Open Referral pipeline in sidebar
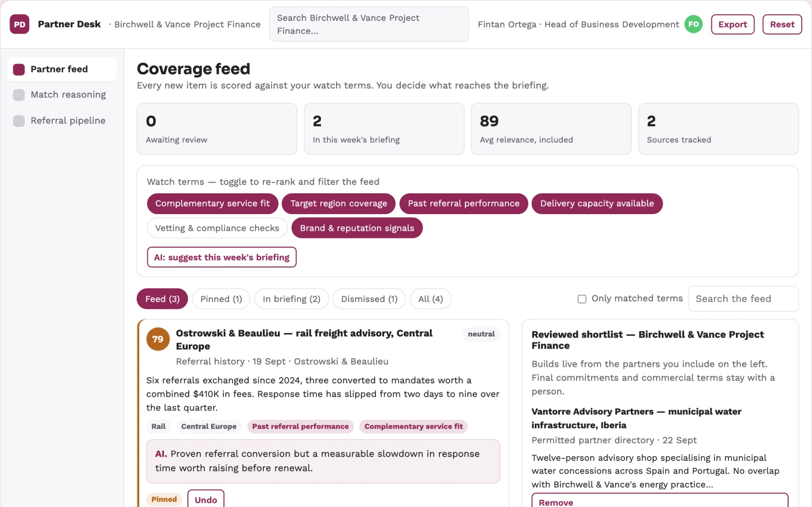This screenshot has width=812, height=507. [x=62, y=121]
